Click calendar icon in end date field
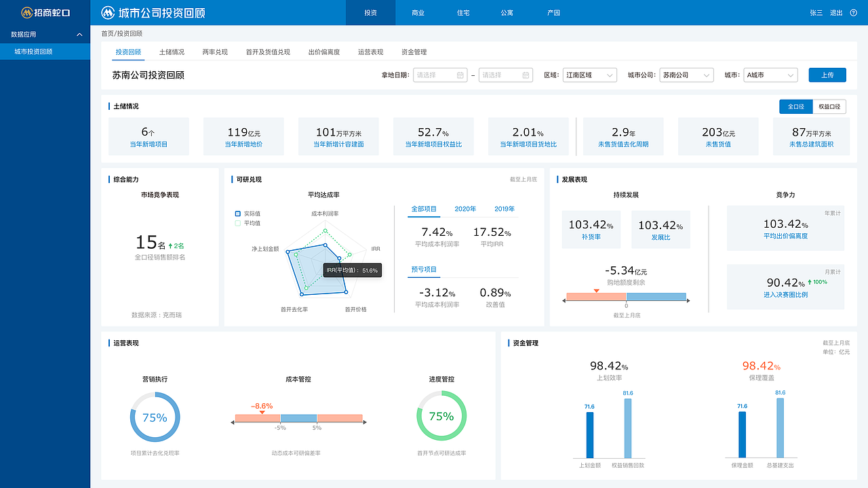The width and height of the screenshot is (868, 488). pos(526,75)
